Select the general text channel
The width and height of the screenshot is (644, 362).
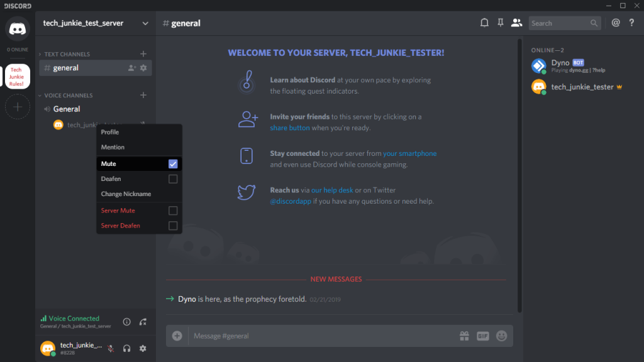point(96,68)
